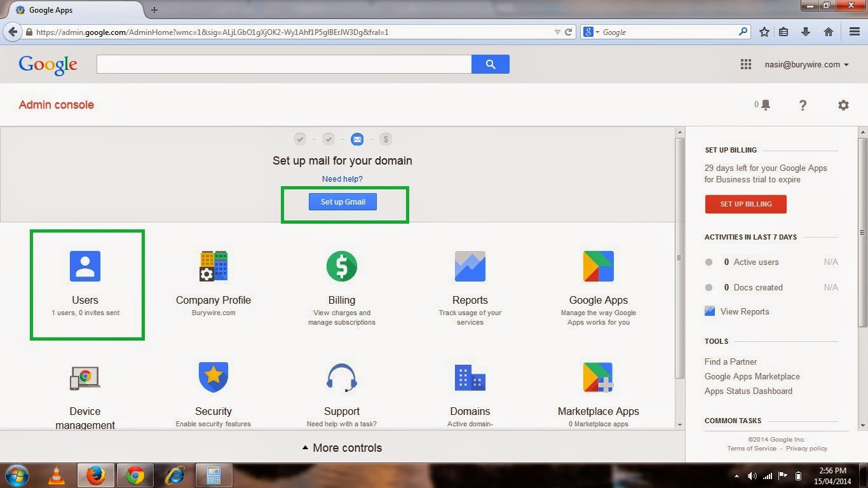The width and height of the screenshot is (868, 488).
Task: Open the Billing dollar icon
Action: (x=342, y=266)
